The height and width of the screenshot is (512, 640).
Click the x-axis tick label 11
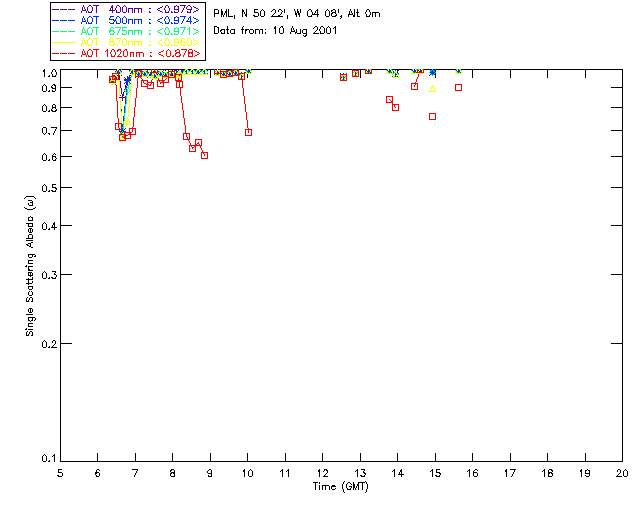[x=285, y=473]
